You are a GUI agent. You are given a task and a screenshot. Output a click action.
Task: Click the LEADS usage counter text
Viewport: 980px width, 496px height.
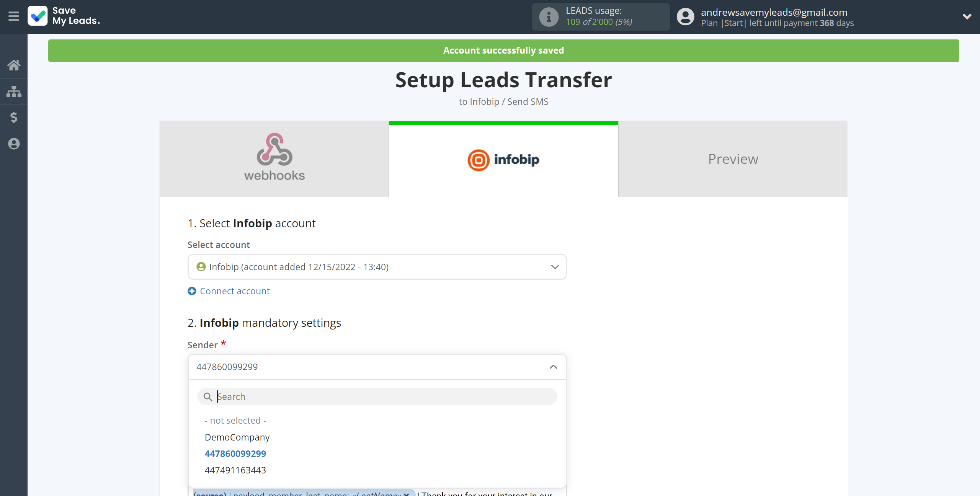tap(599, 22)
